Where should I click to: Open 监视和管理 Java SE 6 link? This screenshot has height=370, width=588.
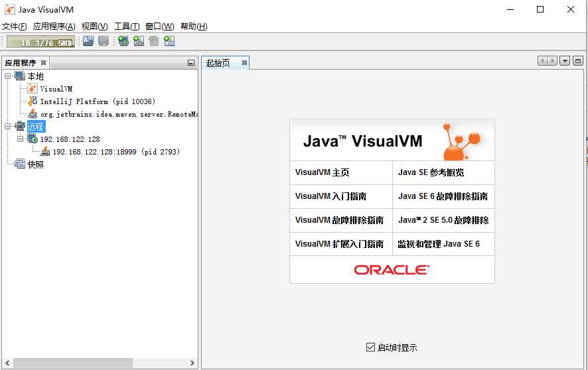[439, 244]
